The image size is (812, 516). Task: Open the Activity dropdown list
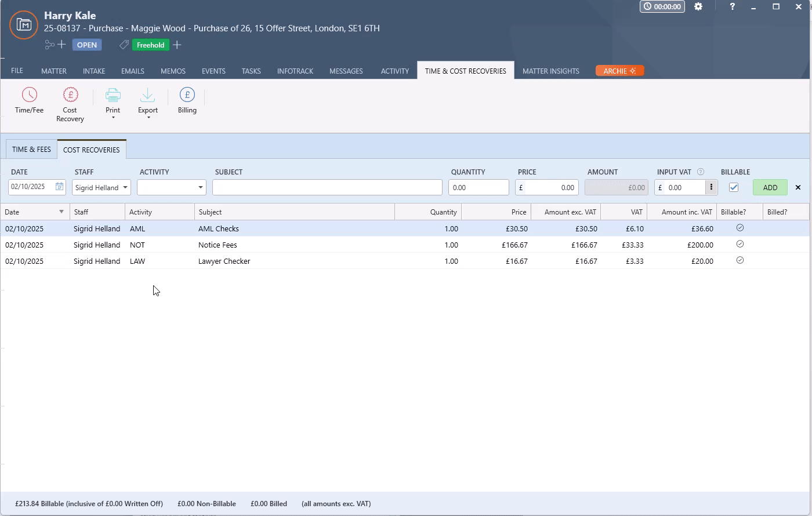tap(200, 187)
